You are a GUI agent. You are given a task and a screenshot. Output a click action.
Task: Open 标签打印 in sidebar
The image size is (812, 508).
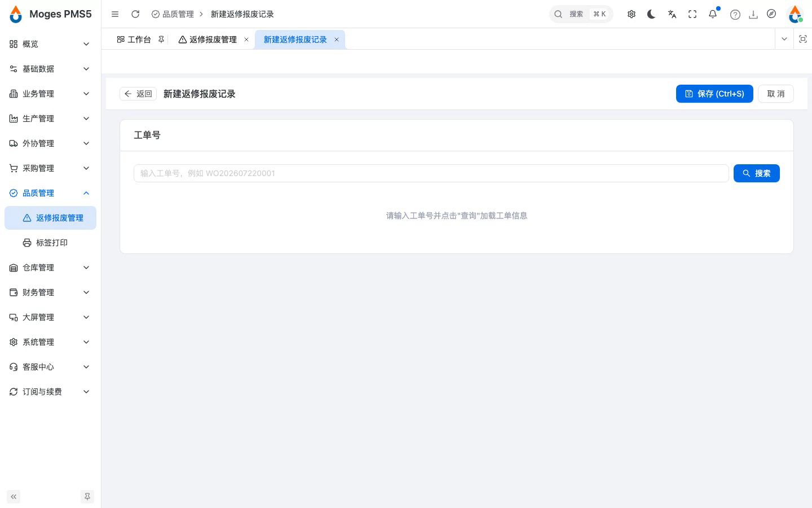pos(50,243)
